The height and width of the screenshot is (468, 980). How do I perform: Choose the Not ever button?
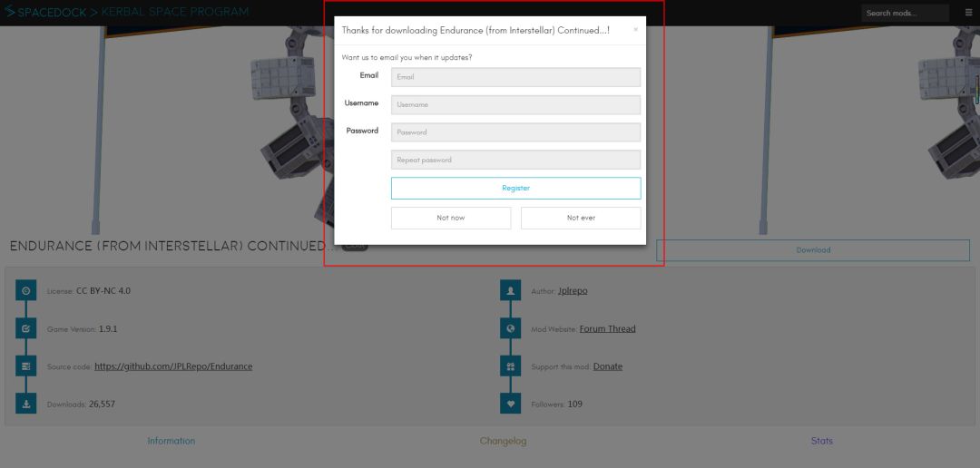point(581,218)
